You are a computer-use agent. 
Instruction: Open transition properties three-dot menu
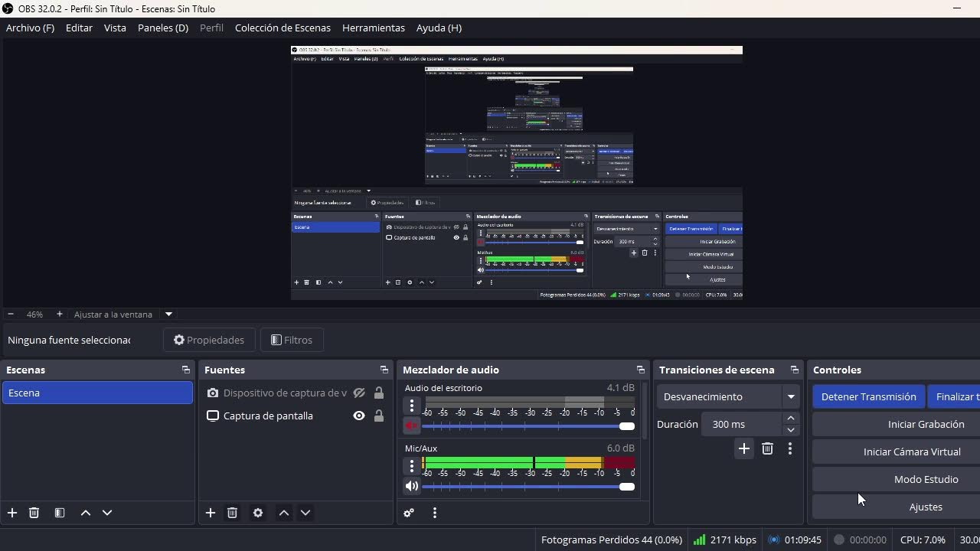790,448
